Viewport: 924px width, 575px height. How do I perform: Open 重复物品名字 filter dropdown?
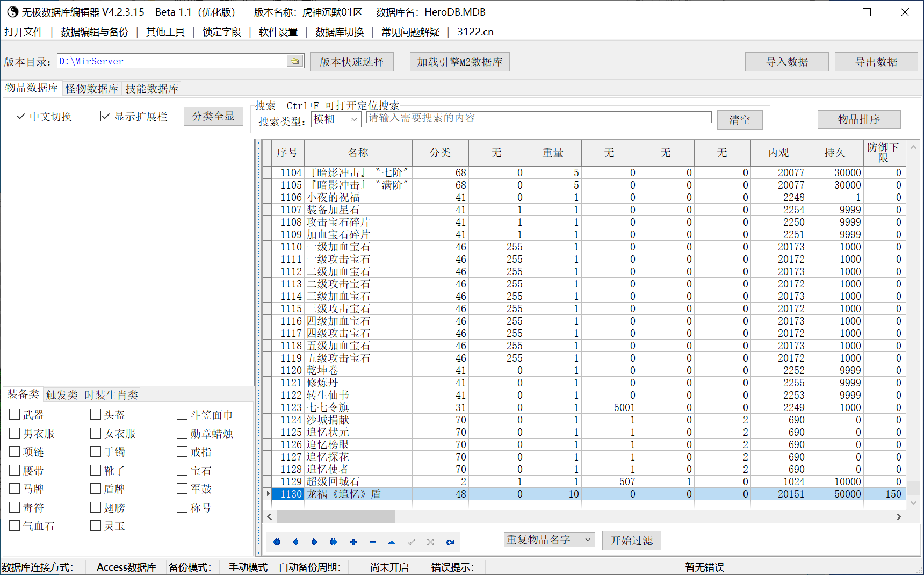tap(549, 540)
